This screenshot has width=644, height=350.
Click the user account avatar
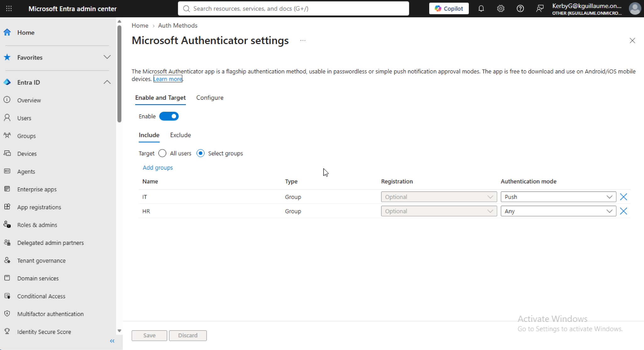click(635, 8)
